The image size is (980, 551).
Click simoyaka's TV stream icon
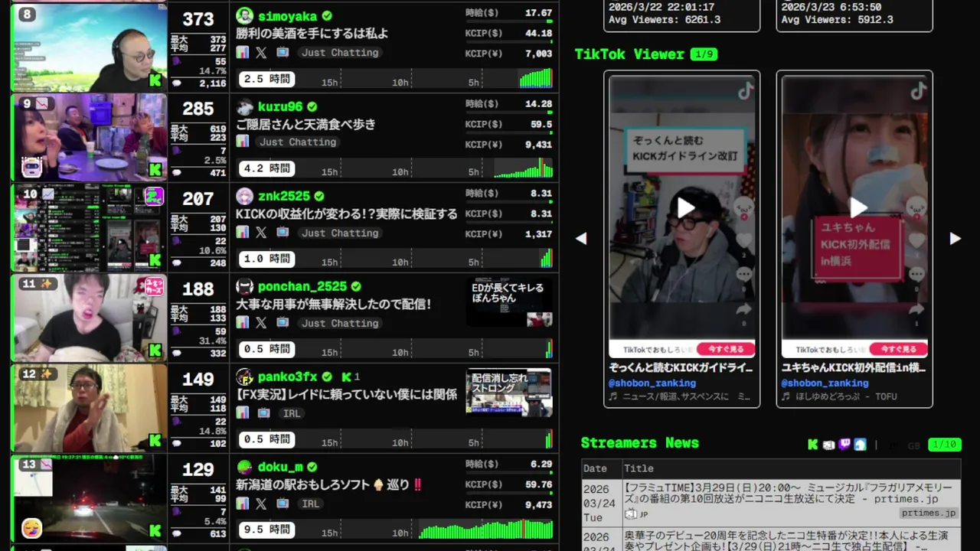coord(283,52)
